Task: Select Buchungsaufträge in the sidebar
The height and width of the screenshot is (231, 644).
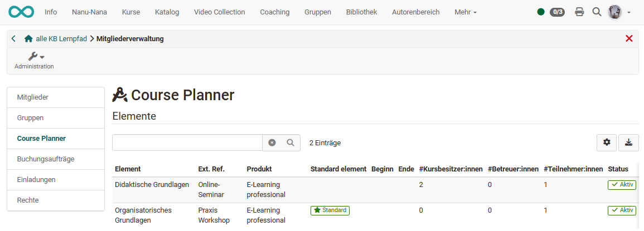Action: (x=46, y=159)
